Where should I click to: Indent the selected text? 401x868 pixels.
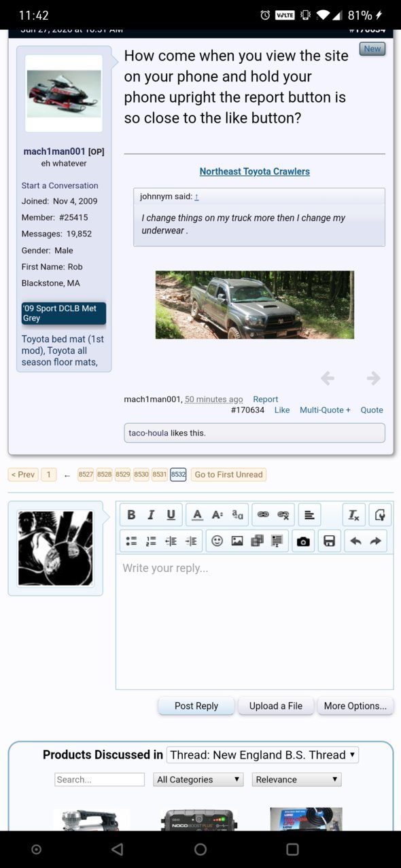point(191,541)
